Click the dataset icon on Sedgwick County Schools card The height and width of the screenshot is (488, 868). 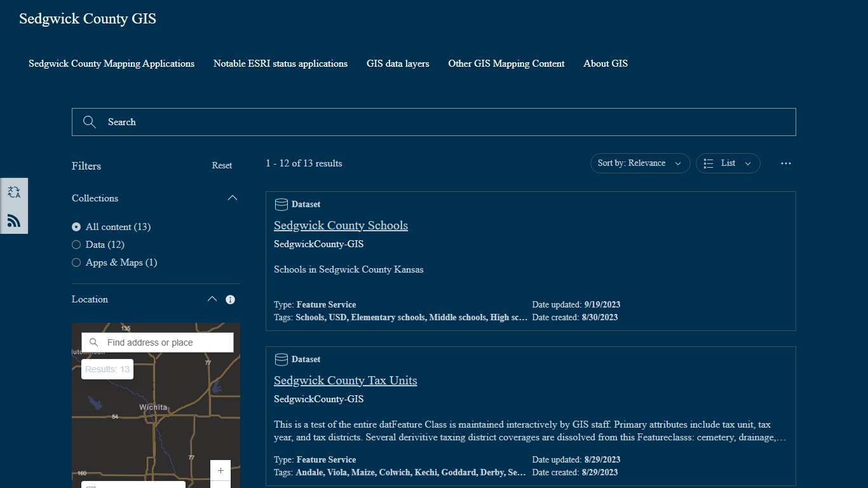tap(281, 204)
